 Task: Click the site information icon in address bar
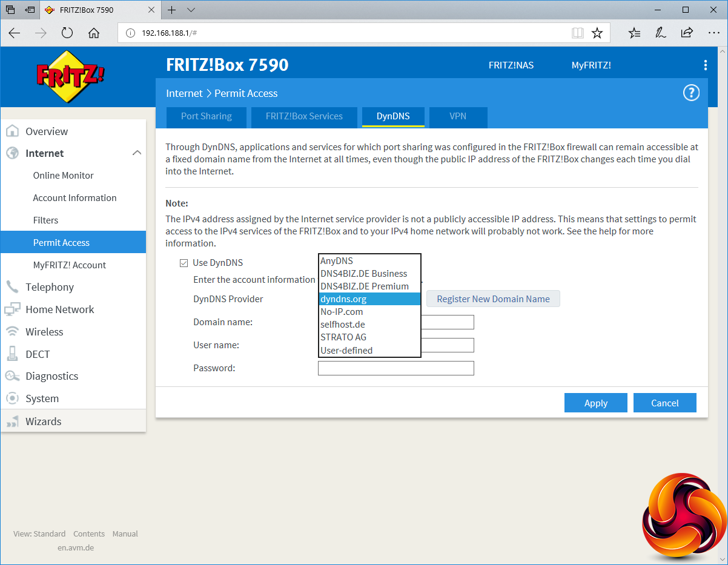[x=130, y=33]
